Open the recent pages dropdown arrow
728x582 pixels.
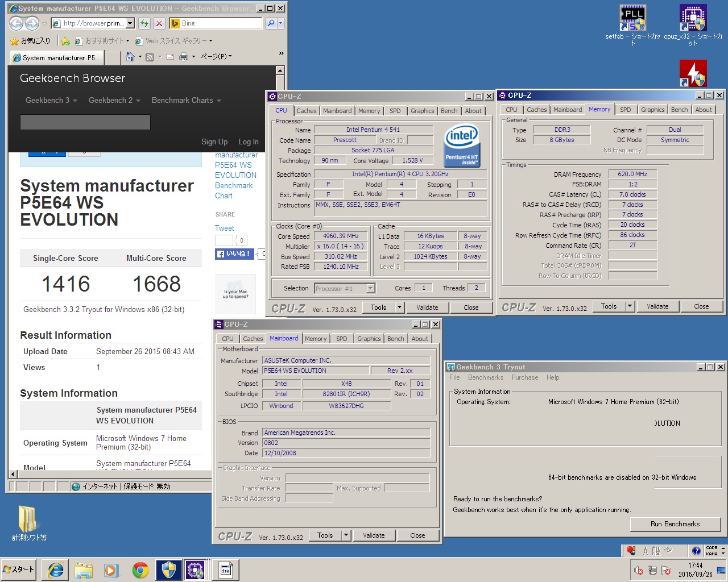(x=44, y=24)
